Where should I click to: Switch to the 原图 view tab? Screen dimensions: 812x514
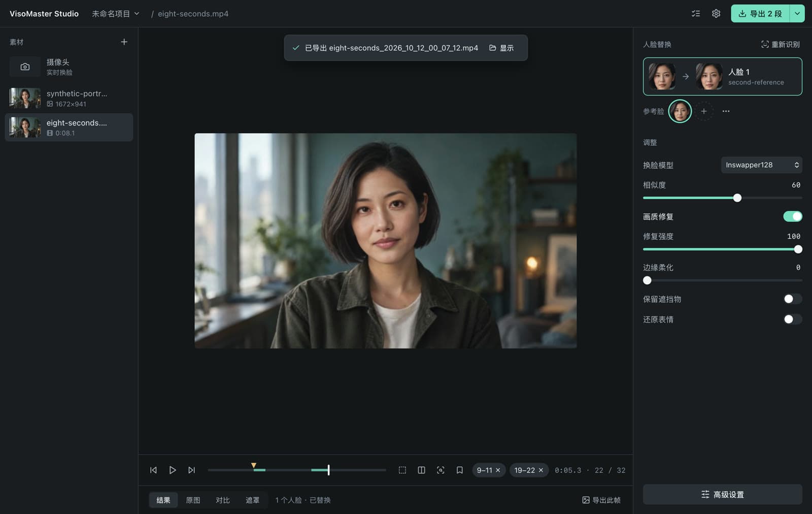coord(193,500)
